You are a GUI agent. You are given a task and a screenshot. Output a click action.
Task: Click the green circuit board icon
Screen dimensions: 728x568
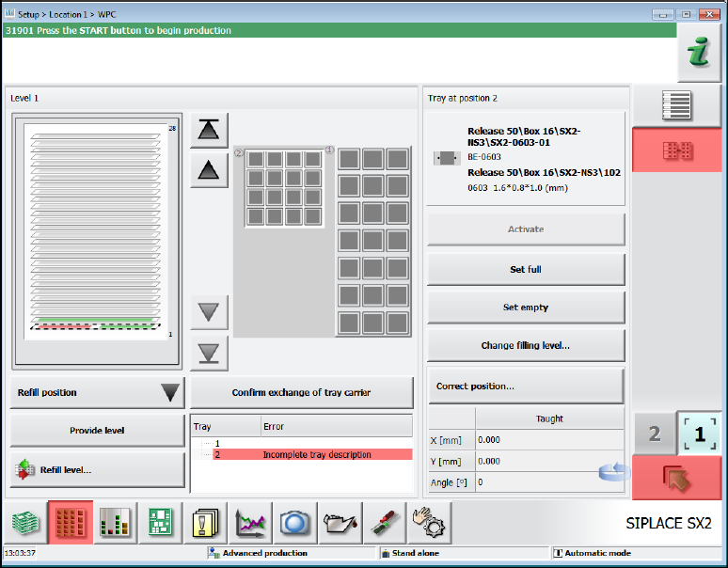[x=161, y=522]
